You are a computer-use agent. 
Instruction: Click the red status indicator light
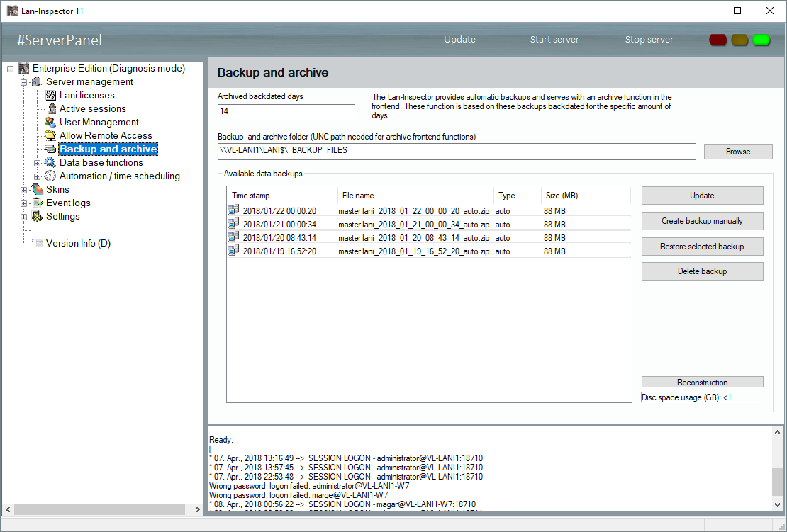tap(718, 40)
